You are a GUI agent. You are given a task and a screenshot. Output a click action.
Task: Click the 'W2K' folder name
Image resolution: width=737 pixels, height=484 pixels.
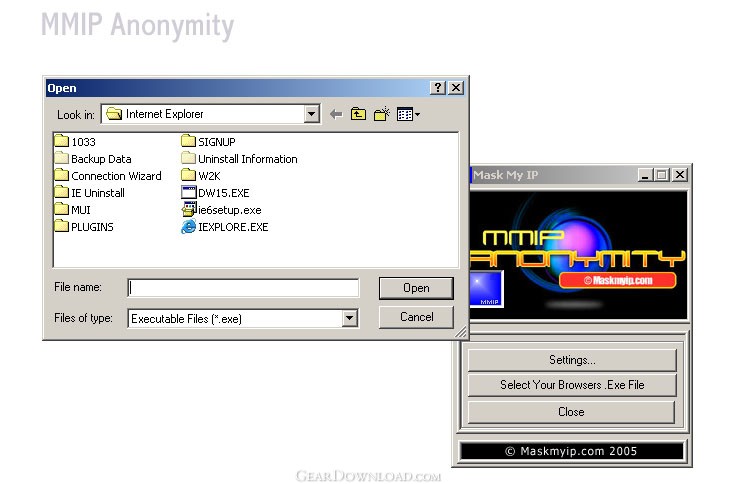[209, 176]
